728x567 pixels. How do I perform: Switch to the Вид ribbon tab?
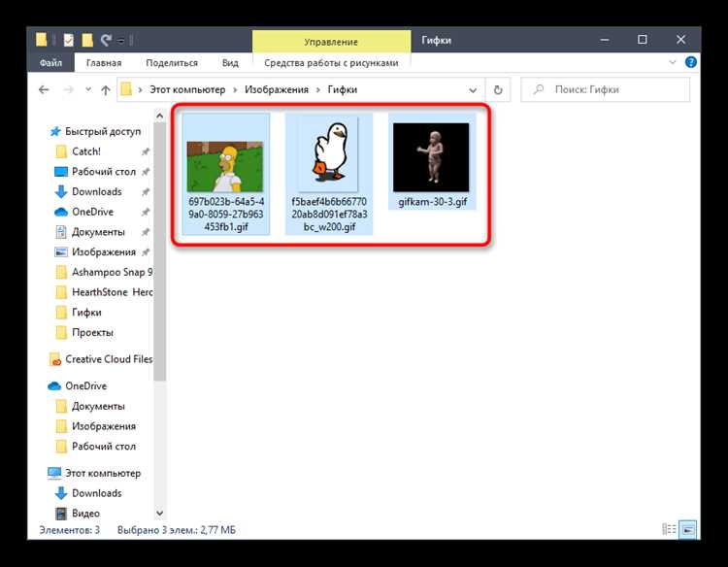pos(230,63)
